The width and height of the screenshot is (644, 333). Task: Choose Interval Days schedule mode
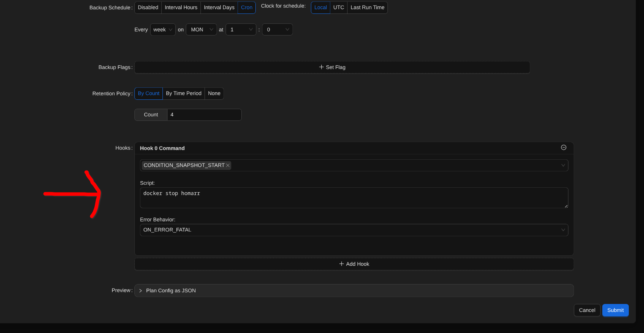point(219,7)
